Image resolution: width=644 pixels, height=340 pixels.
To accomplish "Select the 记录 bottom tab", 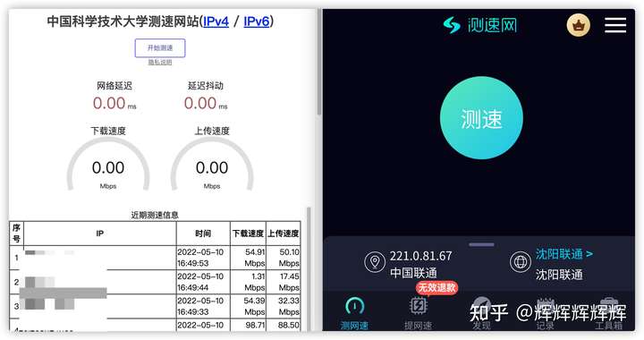I will (x=546, y=314).
